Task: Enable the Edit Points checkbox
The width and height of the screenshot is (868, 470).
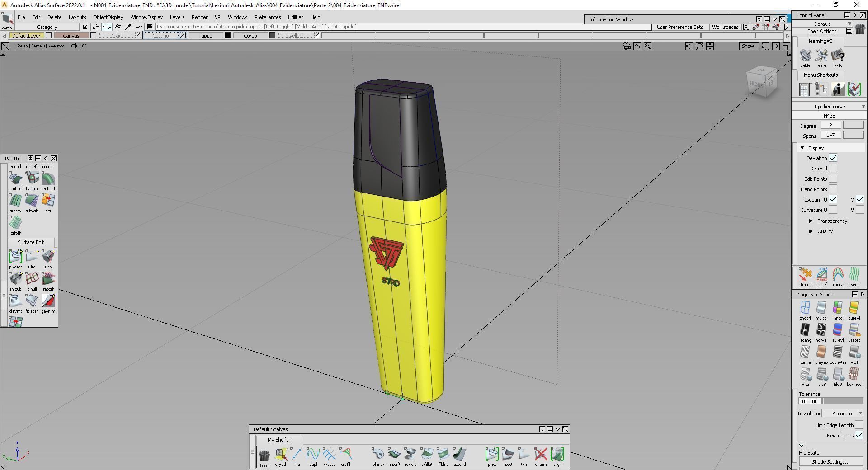Action: point(833,179)
